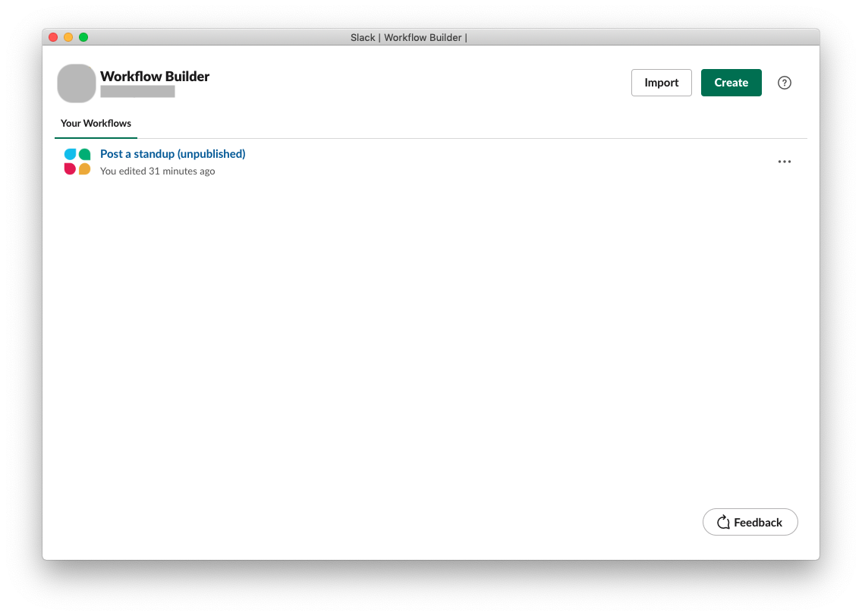Screen dimensions: 862x616
Task: Minimize the window with the yellow button
Action: click(x=68, y=37)
